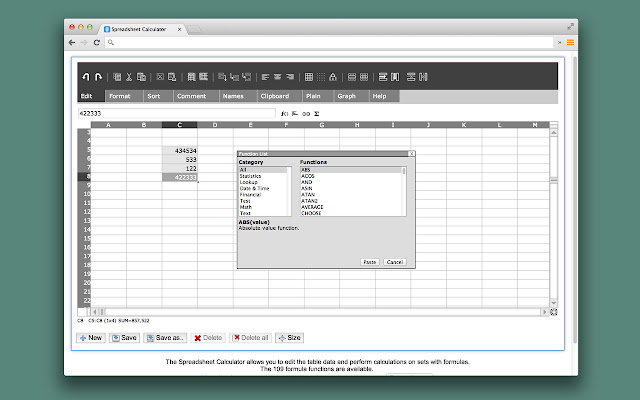Click the merge cells icon
This screenshot has height=400, width=640.
click(352, 77)
